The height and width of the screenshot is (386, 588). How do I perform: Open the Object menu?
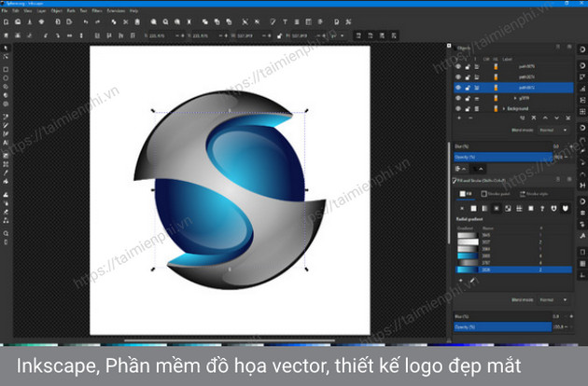pyautogui.click(x=57, y=11)
